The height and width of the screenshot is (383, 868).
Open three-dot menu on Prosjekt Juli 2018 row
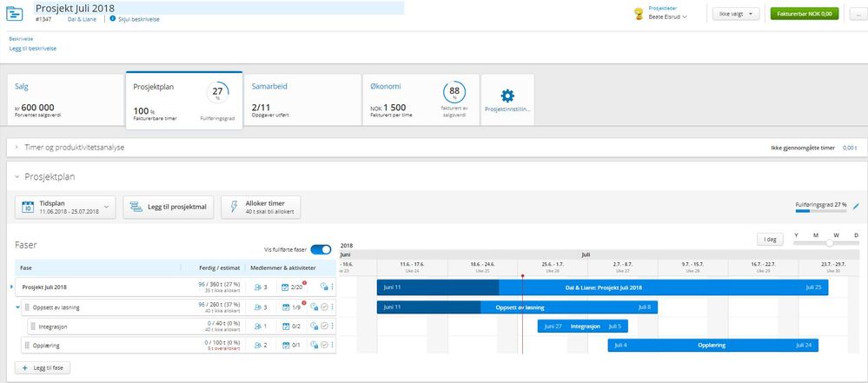(332, 287)
